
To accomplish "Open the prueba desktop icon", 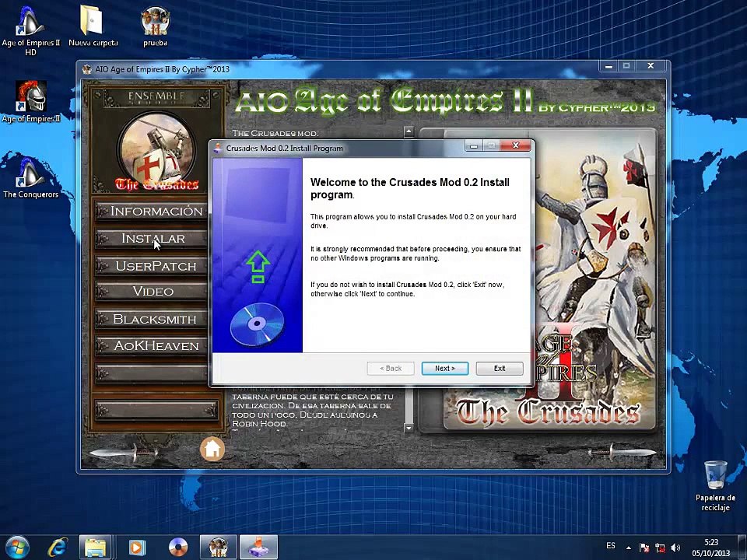I will (x=156, y=26).
